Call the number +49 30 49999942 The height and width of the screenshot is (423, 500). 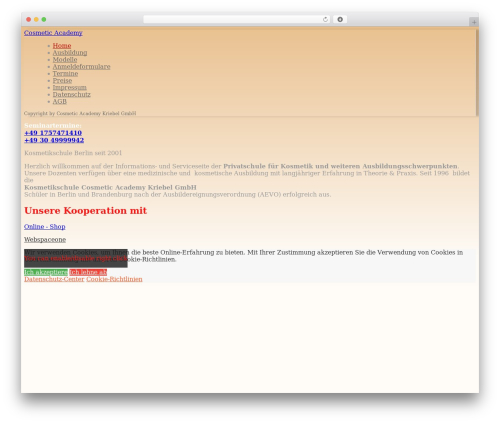point(54,140)
